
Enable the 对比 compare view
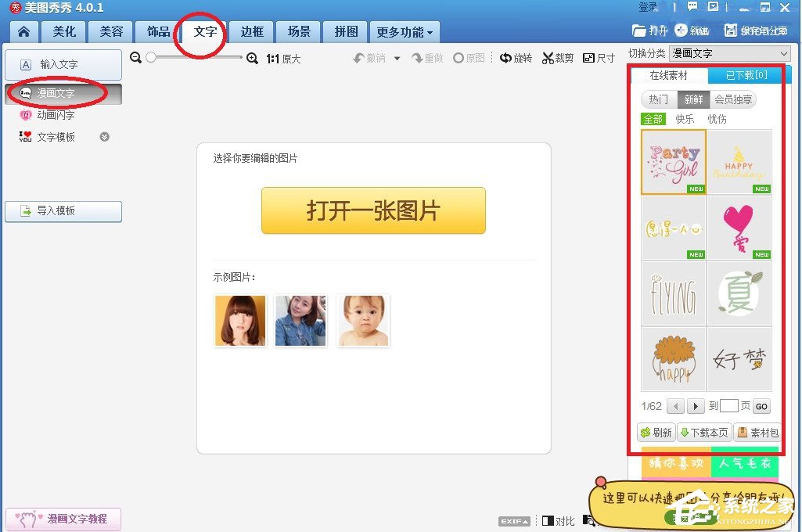pos(559,519)
